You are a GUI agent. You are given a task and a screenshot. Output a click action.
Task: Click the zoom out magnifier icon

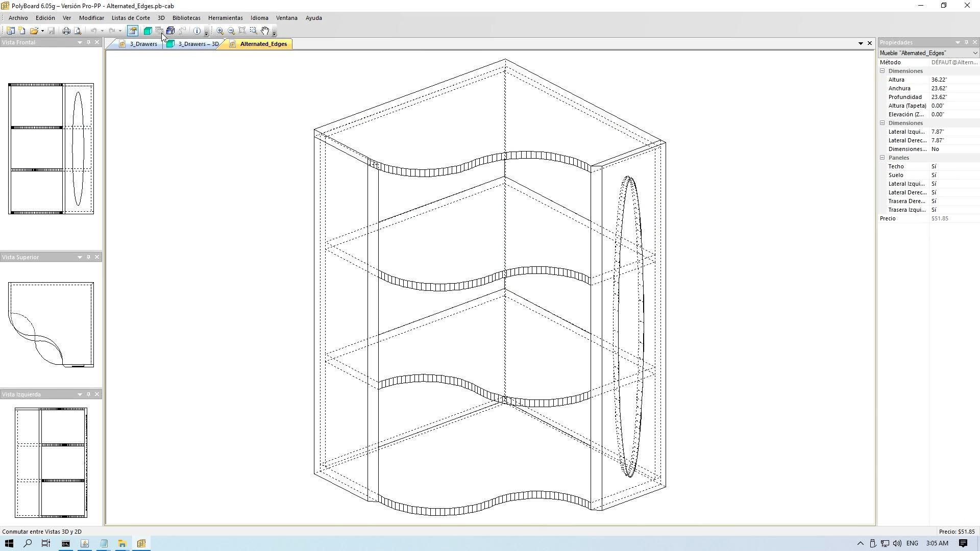tap(231, 31)
